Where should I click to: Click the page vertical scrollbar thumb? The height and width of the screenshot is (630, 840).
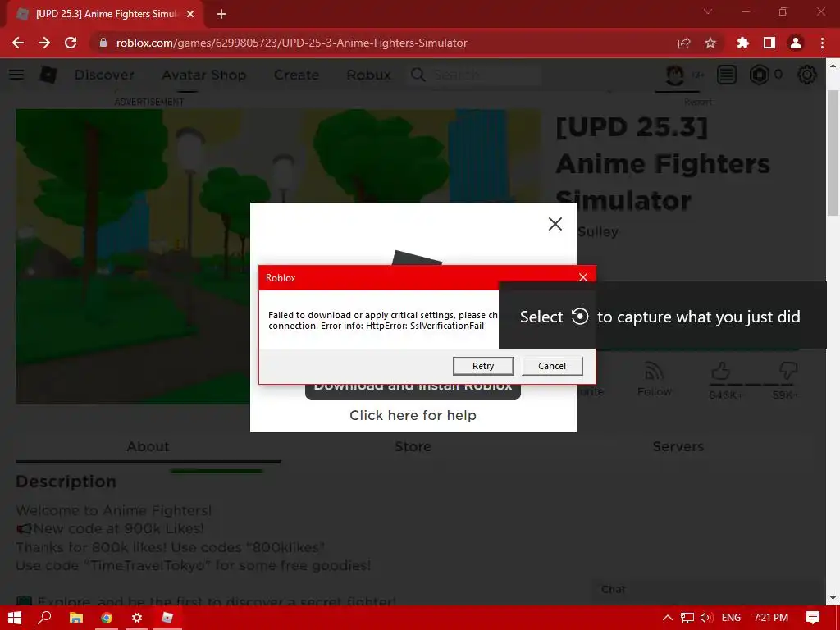[x=833, y=153]
